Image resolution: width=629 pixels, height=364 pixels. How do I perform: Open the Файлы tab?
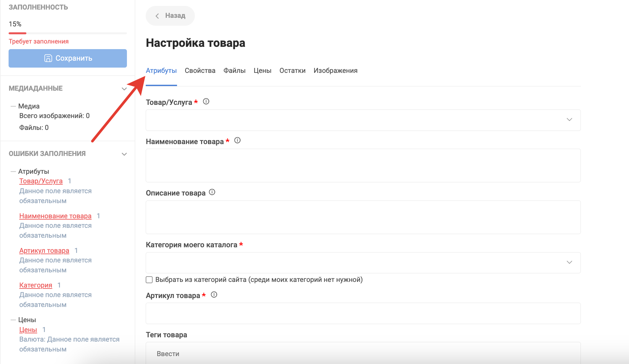(234, 71)
